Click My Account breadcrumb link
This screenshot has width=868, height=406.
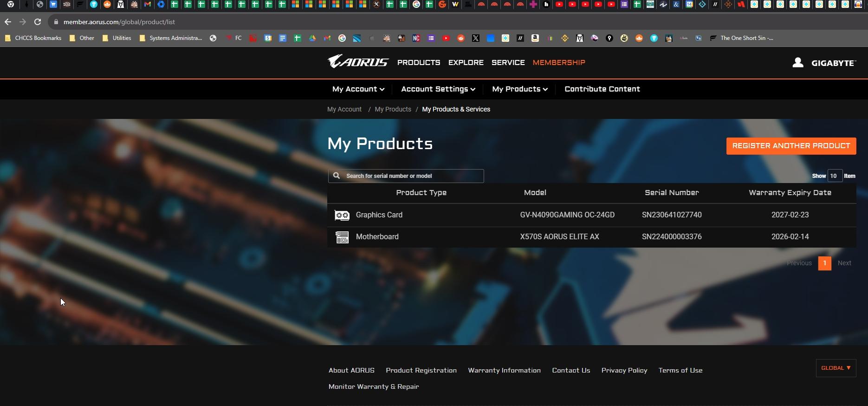[x=344, y=110]
